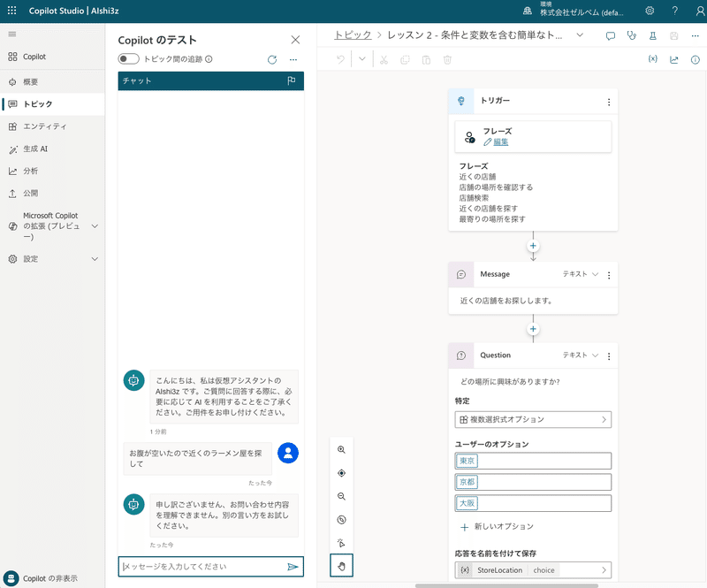This screenshot has height=588, width=707.
Task: Open the analytics chart icon in toolbar
Action: tap(674, 59)
